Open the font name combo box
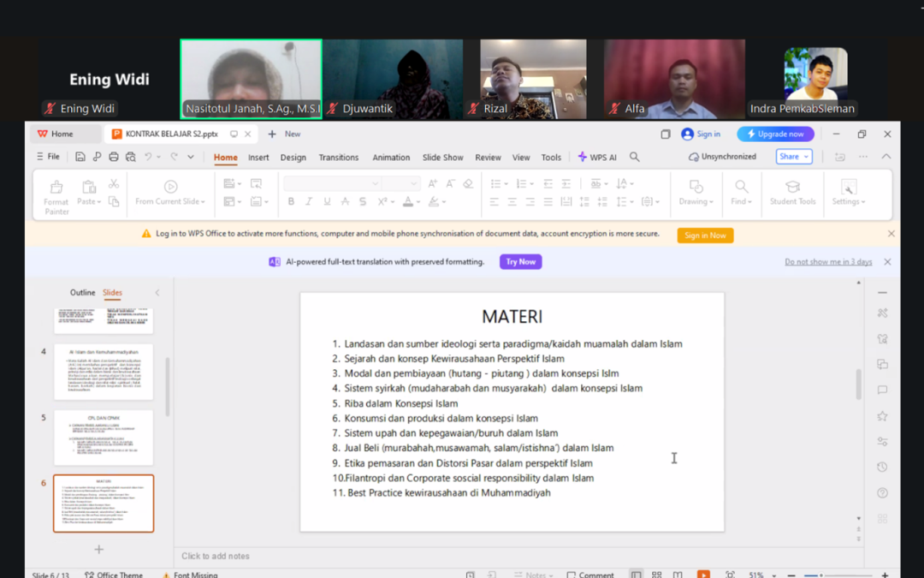 332,183
